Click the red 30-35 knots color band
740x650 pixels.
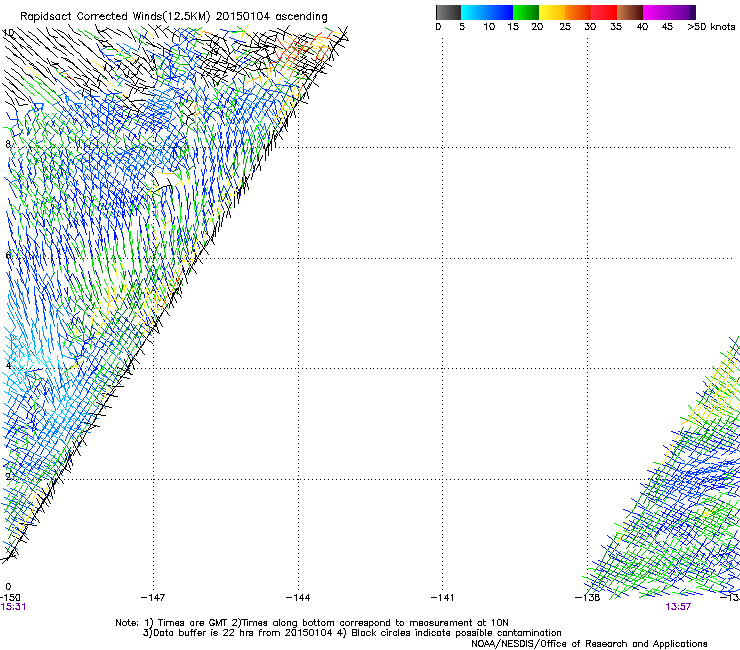[604, 12]
